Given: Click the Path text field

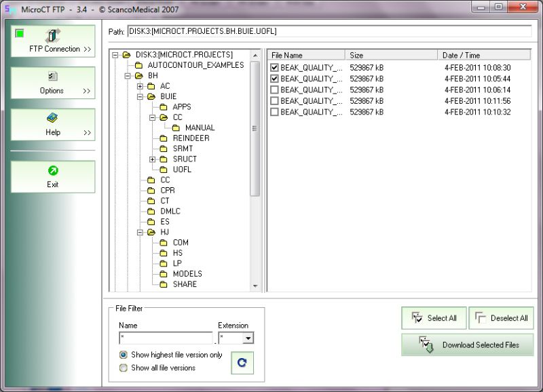Looking at the screenshot, I should point(330,31).
